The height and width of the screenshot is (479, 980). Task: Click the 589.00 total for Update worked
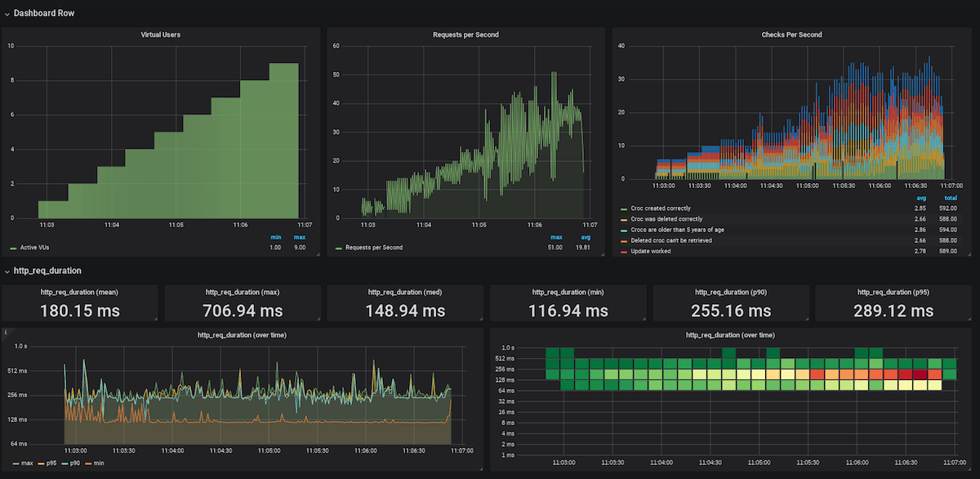[947, 251]
